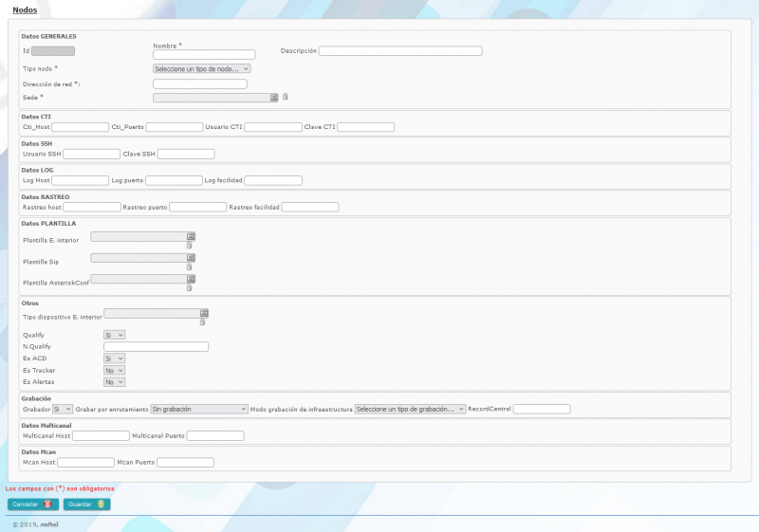Open the Qualify dropdown
The width and height of the screenshot is (759, 532).
click(114, 335)
